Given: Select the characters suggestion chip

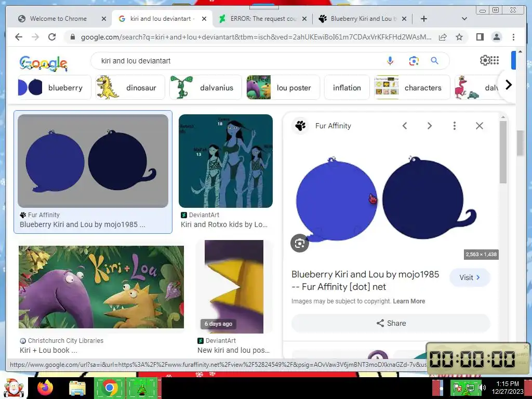Looking at the screenshot, I should 412,87.
